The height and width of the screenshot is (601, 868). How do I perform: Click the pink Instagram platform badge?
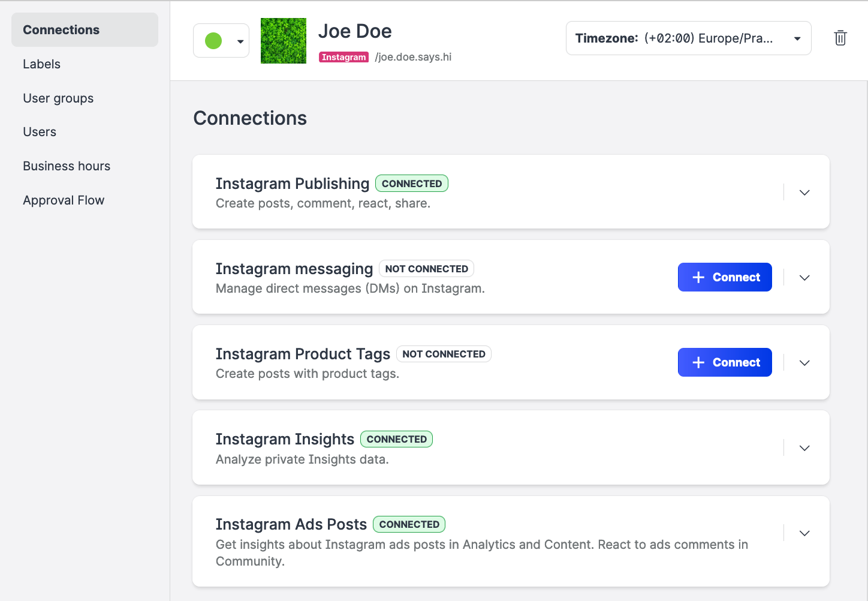pos(343,57)
